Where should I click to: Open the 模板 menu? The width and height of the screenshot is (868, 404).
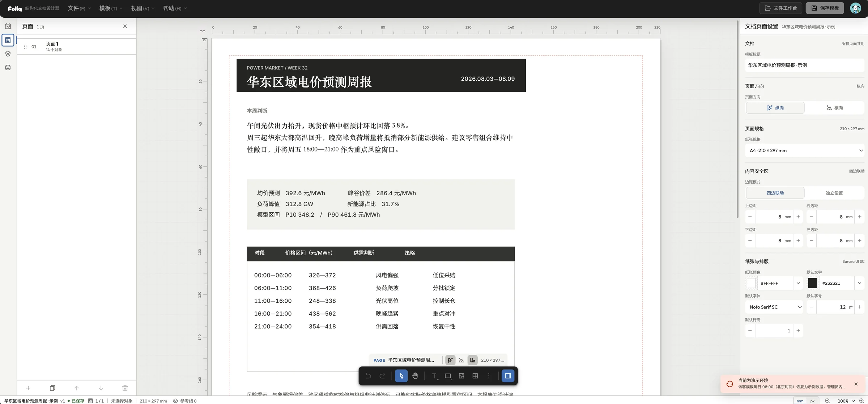point(111,8)
